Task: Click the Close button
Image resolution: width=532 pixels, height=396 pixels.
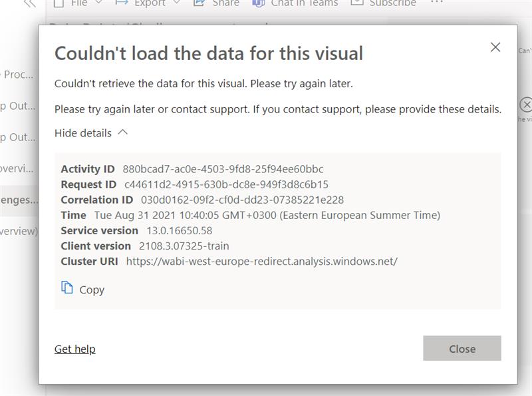Action: point(462,349)
